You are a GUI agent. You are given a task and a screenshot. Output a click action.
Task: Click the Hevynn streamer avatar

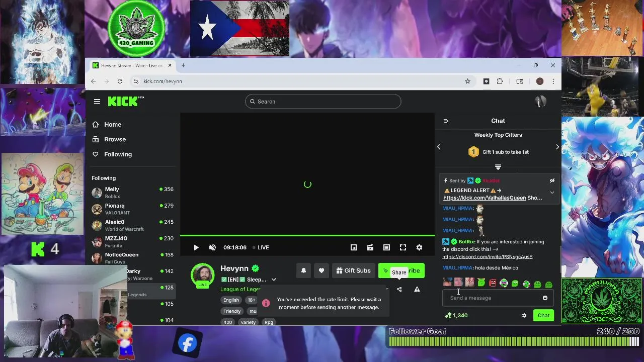pos(202,275)
